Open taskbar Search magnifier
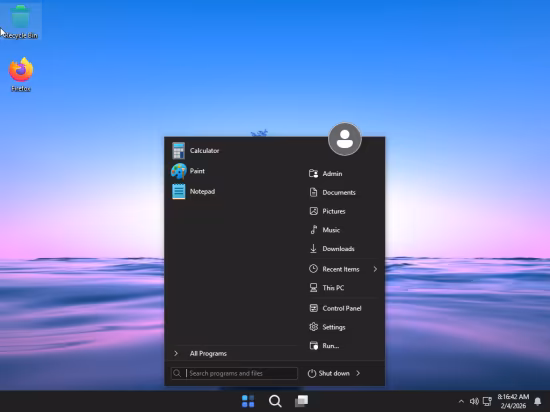 coord(275,401)
